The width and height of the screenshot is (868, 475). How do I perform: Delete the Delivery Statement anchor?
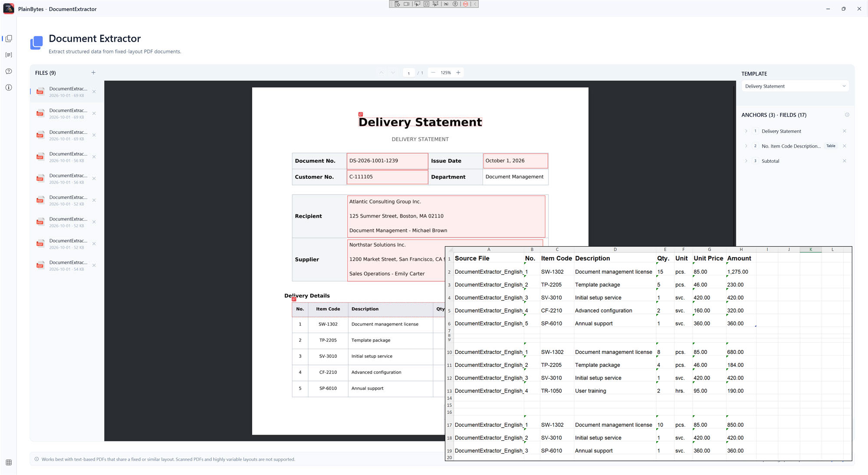point(844,131)
